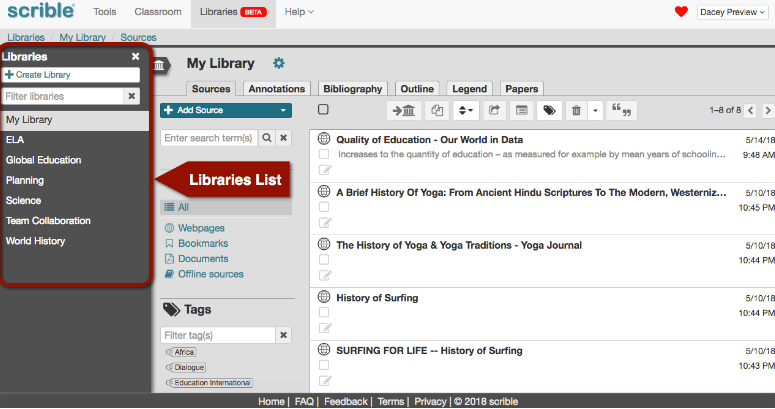775x409 pixels.
Task: Clear the source search field with X
Action: click(x=284, y=138)
